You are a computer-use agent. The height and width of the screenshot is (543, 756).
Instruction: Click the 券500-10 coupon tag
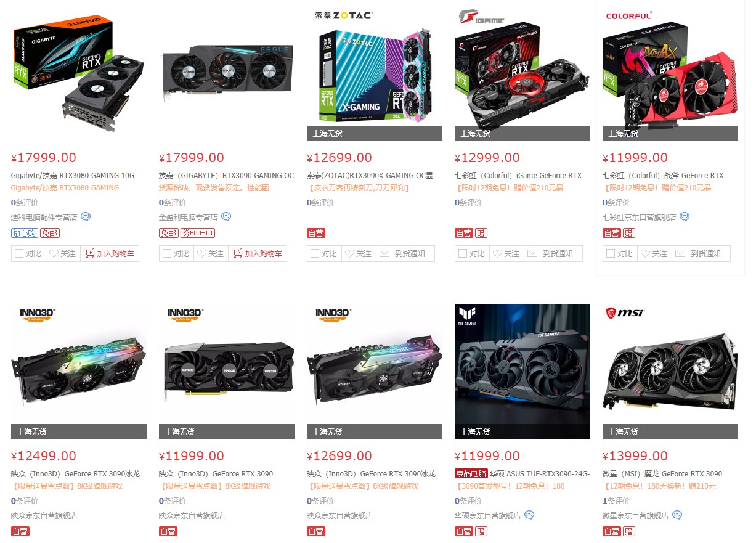(198, 233)
